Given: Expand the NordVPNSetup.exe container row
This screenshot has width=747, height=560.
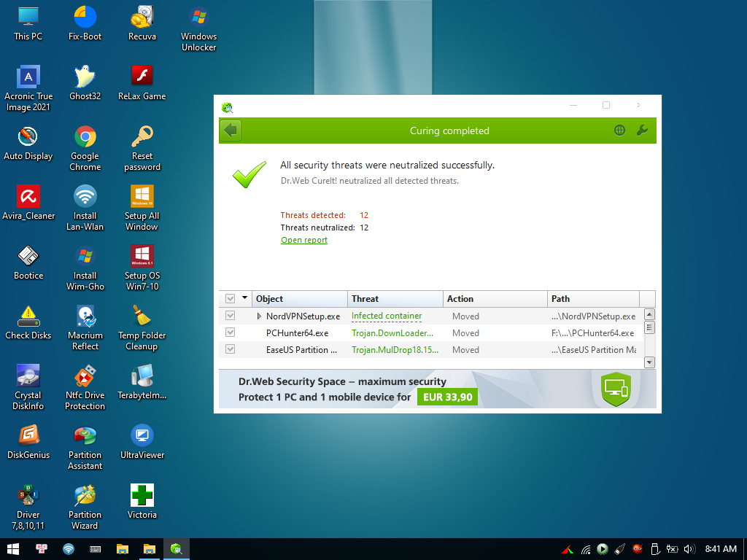Looking at the screenshot, I should point(259,316).
